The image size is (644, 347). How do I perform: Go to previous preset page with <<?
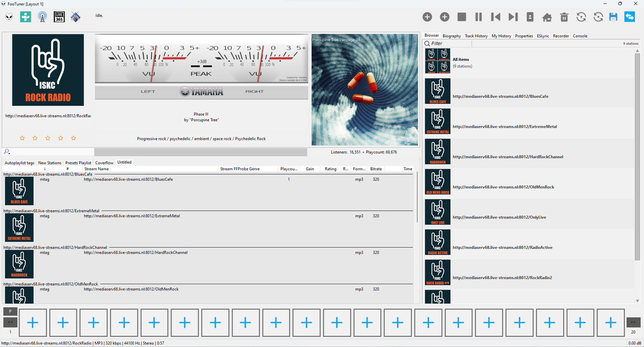[10, 322]
